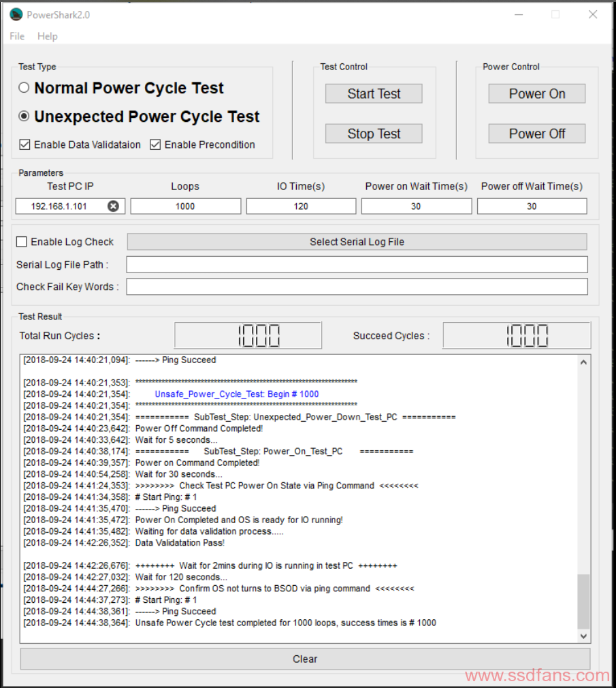The width and height of the screenshot is (616, 688).
Task: Minimize the PowerShark2.0 window
Action: coord(519,14)
